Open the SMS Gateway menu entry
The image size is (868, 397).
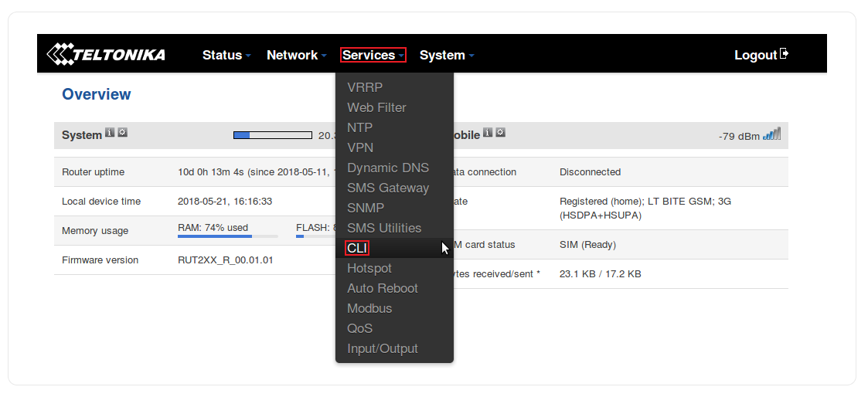(387, 188)
